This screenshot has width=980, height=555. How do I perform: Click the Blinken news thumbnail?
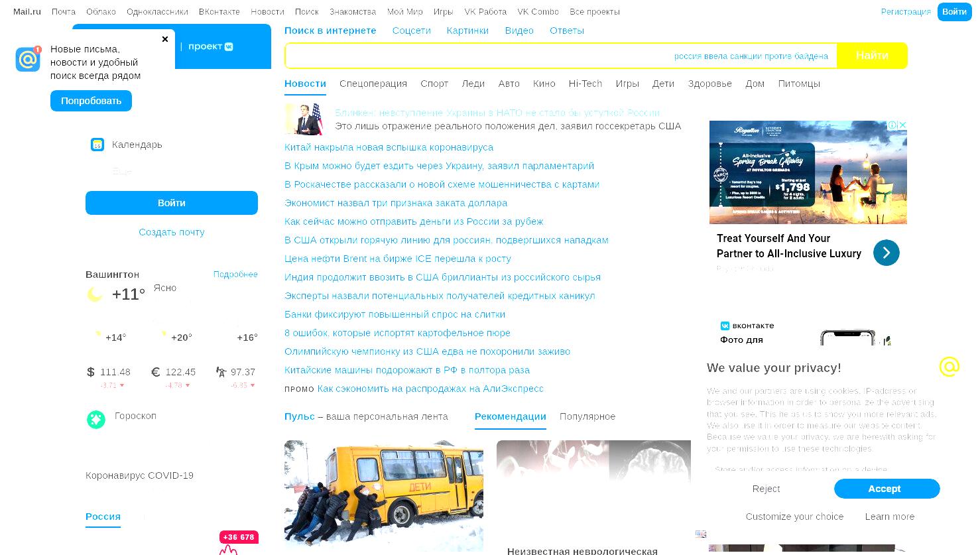pyautogui.click(x=304, y=119)
